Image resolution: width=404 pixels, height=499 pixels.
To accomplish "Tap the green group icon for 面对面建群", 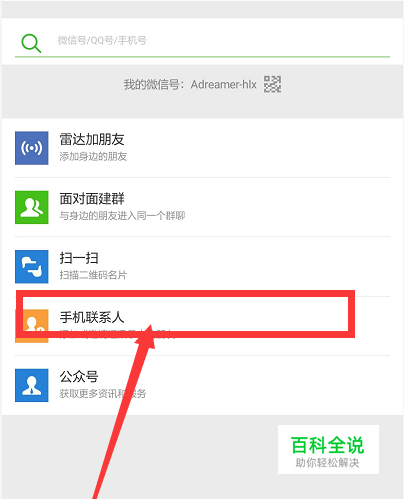I will pyautogui.click(x=32, y=207).
